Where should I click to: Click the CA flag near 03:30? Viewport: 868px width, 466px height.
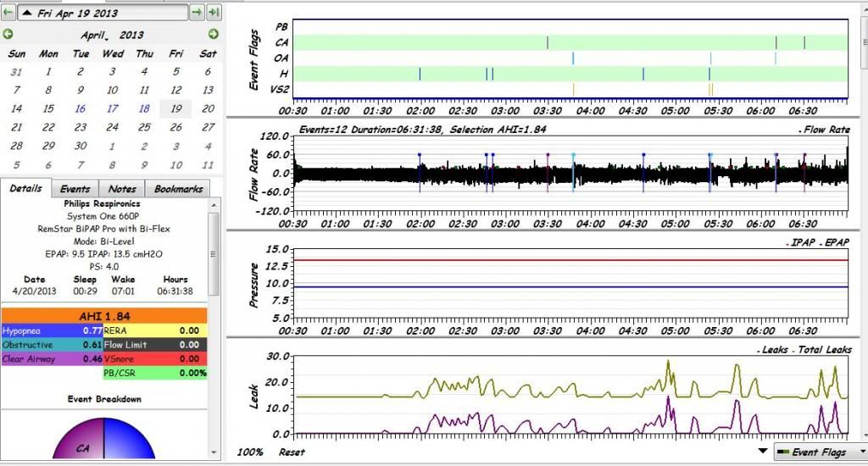(548, 42)
